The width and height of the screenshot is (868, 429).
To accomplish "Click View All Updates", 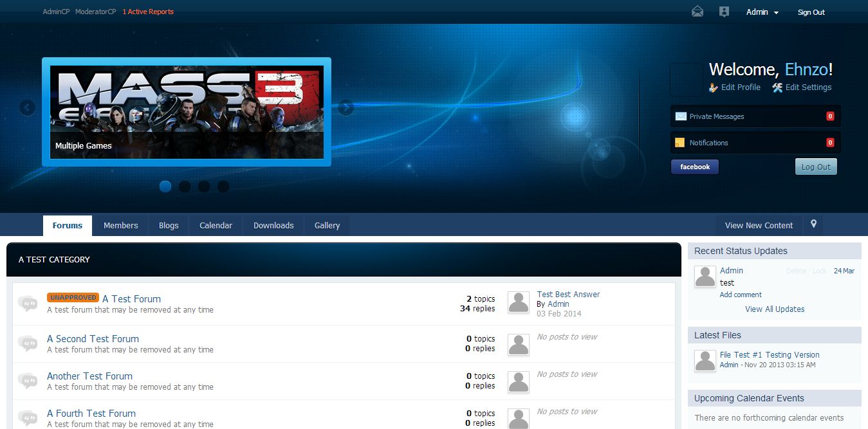I will click(775, 309).
